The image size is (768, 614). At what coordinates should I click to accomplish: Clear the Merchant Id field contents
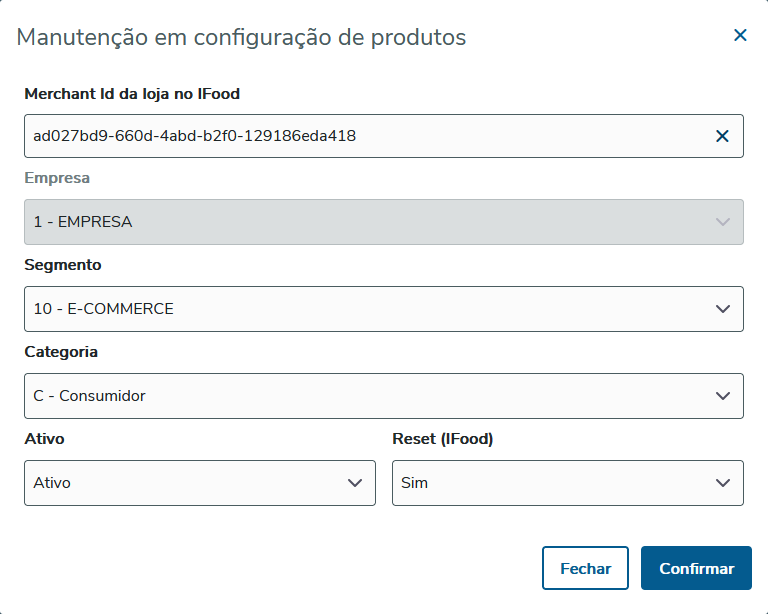722,136
